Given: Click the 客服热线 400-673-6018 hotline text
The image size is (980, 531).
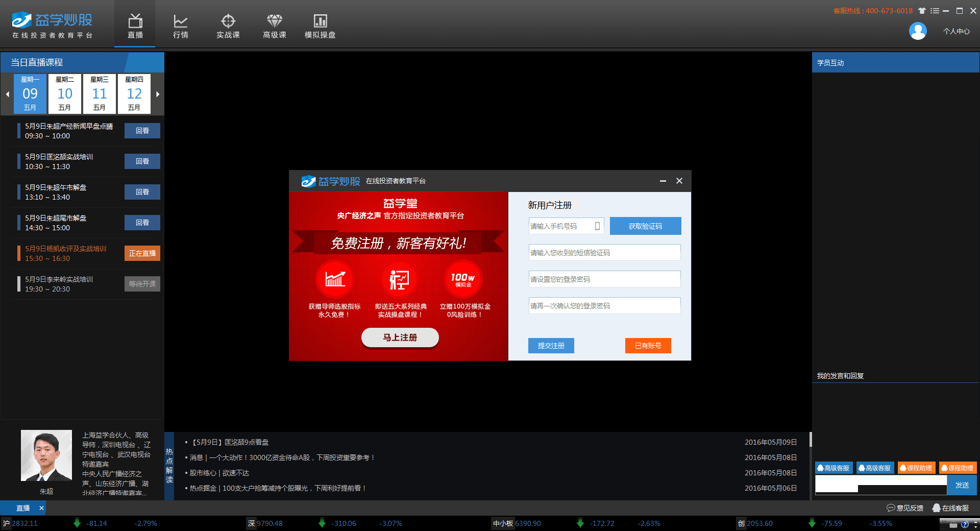Looking at the screenshot, I should click(873, 11).
